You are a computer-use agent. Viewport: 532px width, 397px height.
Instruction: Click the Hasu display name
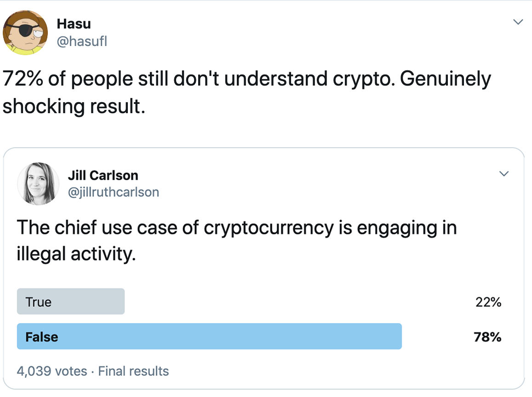coord(74,24)
